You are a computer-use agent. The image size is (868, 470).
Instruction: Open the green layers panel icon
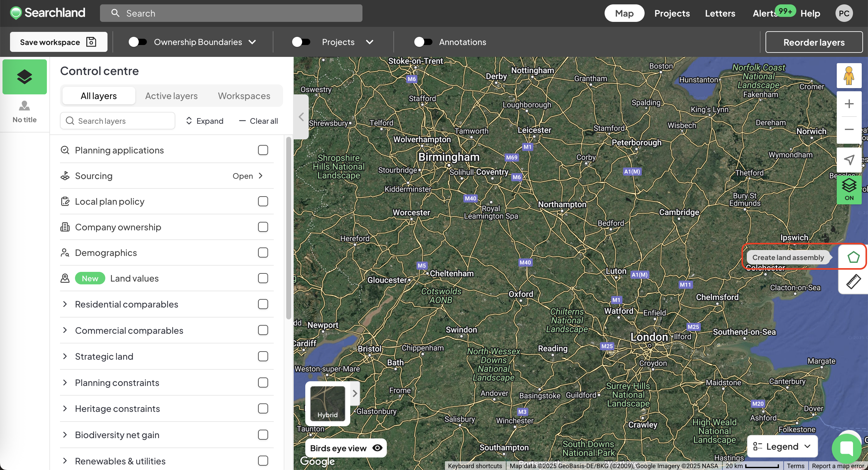click(25, 77)
